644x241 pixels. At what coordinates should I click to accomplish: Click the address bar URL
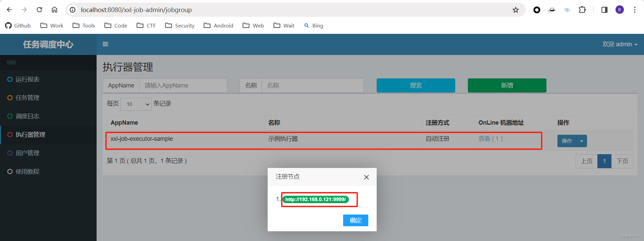tap(136, 10)
